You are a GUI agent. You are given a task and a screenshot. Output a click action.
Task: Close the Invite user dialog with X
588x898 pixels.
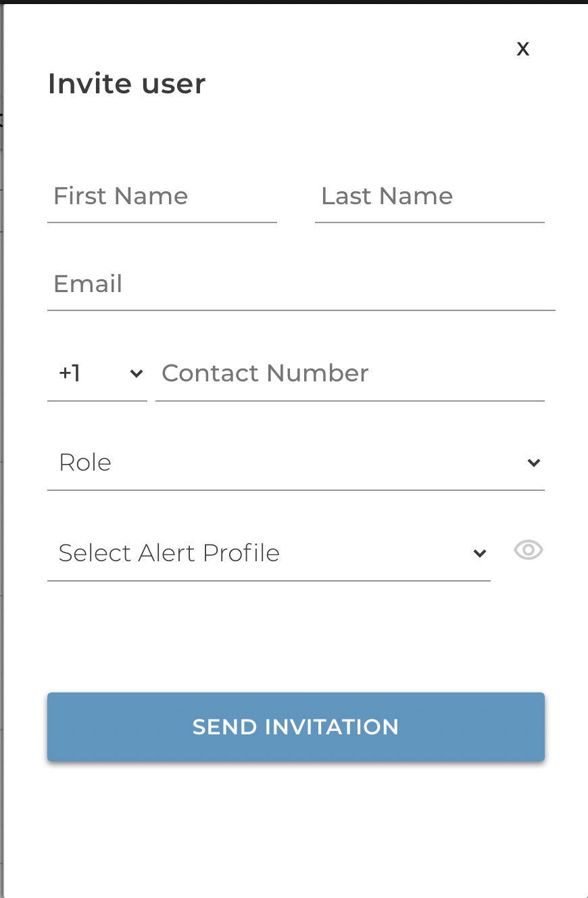click(x=522, y=49)
